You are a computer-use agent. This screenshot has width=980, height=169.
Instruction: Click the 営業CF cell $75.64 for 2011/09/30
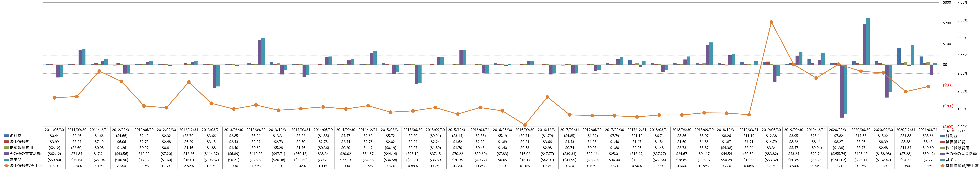tap(77, 160)
